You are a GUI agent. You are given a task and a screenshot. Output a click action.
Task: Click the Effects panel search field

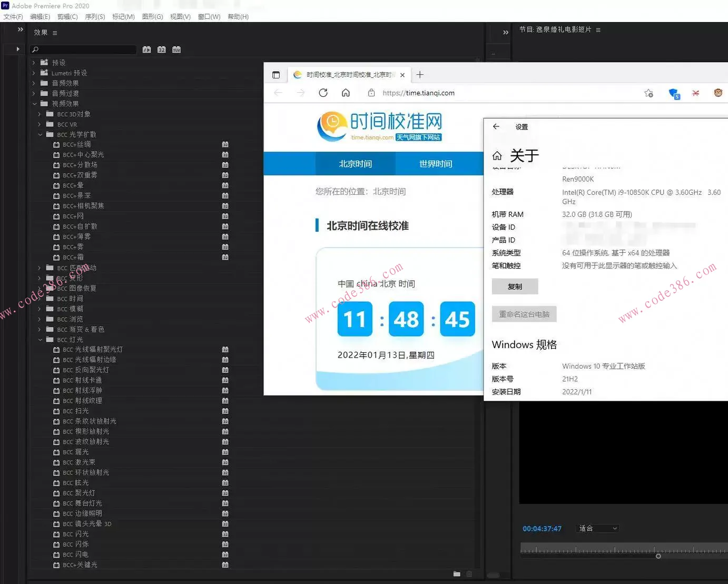point(84,50)
